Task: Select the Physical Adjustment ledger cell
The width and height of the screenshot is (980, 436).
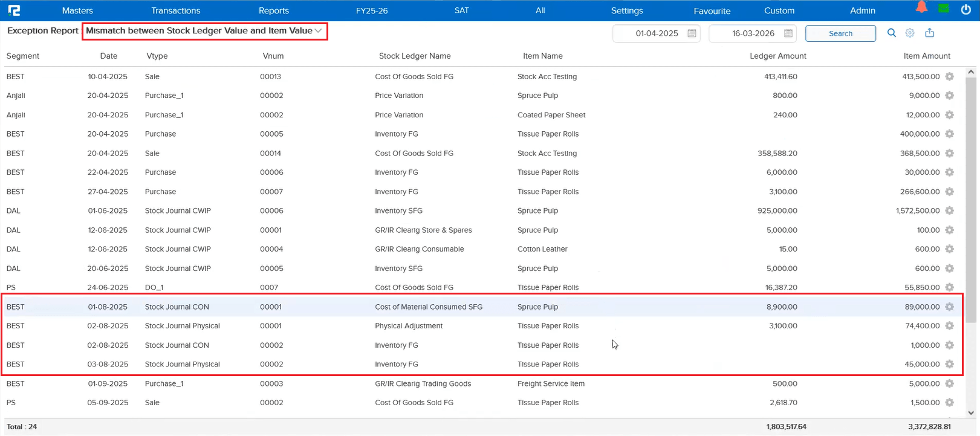Action: 409,326
